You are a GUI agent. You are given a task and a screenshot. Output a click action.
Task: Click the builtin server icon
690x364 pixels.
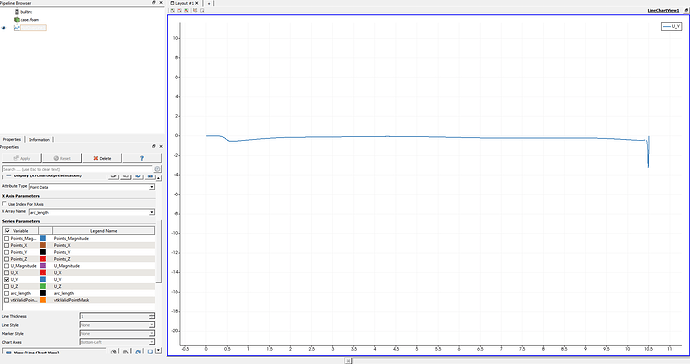click(17, 12)
